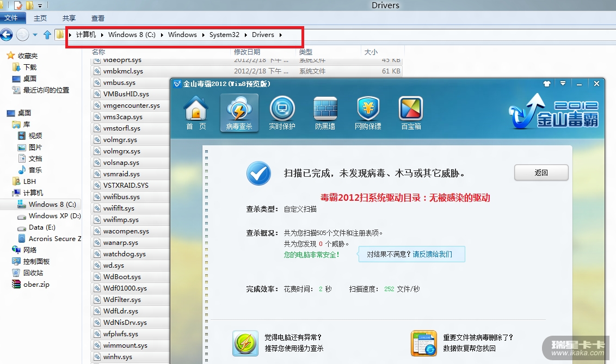Click Windows 8 (C:) breadcrumb segment
Screen dimensions: 616x364
(x=132, y=35)
